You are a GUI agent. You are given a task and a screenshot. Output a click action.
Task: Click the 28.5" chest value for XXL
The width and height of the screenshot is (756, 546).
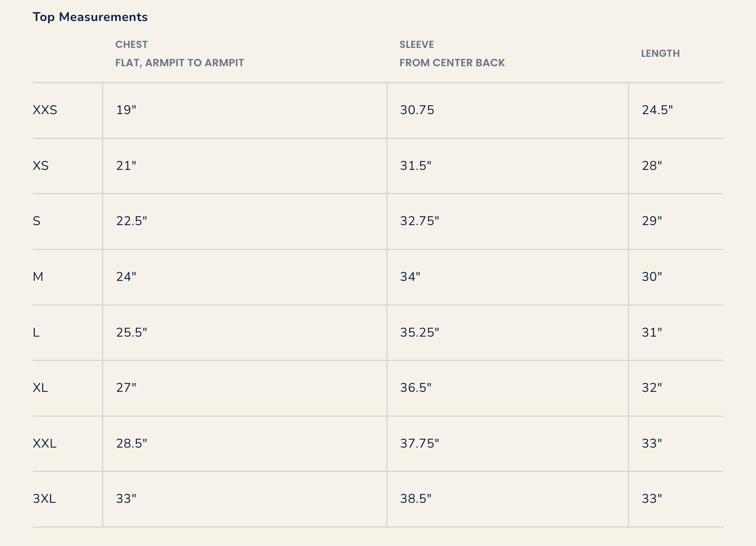132,443
